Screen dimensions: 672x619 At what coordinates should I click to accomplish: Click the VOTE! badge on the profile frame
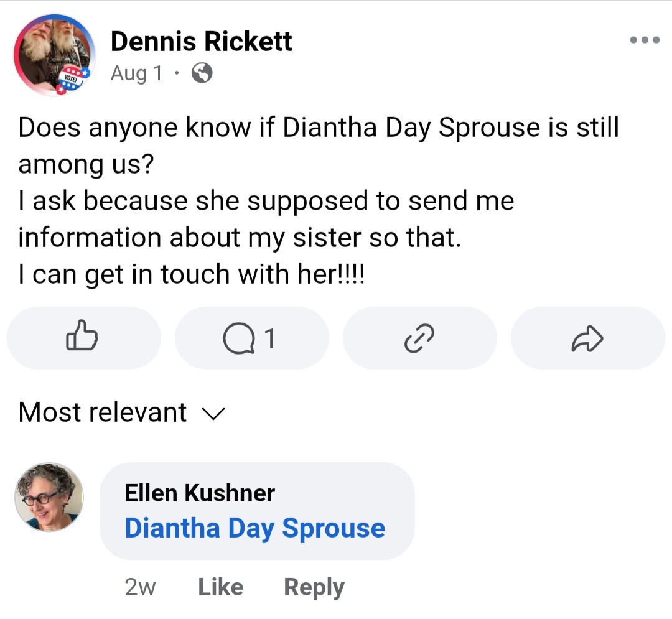pyautogui.click(x=73, y=80)
